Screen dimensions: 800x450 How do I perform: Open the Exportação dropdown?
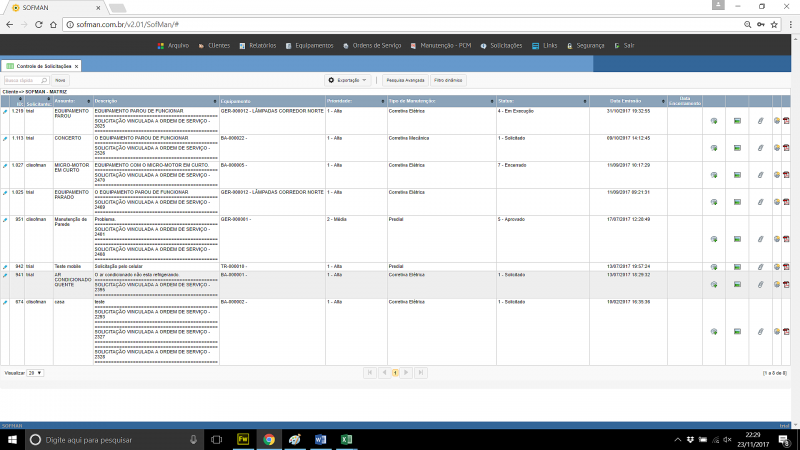click(349, 80)
